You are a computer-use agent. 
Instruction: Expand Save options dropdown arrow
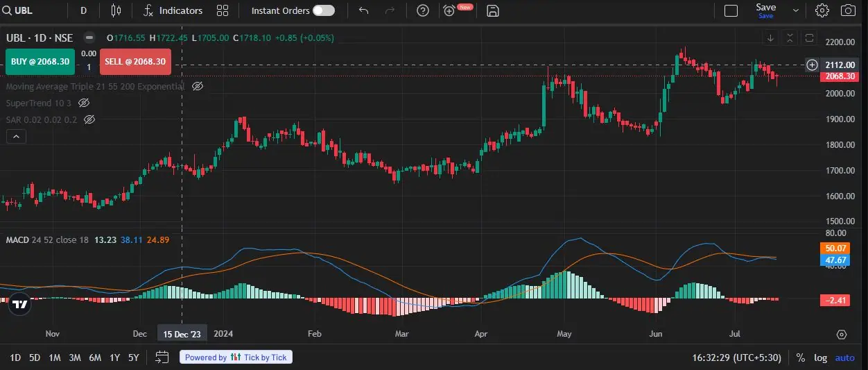pos(795,10)
